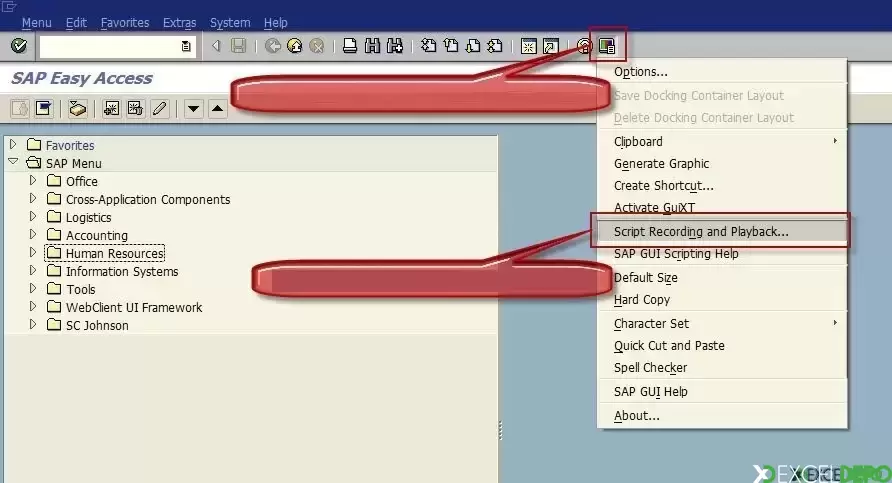The image size is (892, 483).
Task: Click the SAP Menu icon in Easy Access toolbar
Action: pos(44,108)
